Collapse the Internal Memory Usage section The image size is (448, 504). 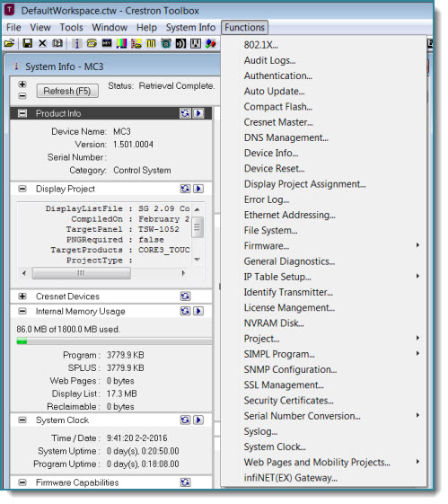(x=22, y=311)
